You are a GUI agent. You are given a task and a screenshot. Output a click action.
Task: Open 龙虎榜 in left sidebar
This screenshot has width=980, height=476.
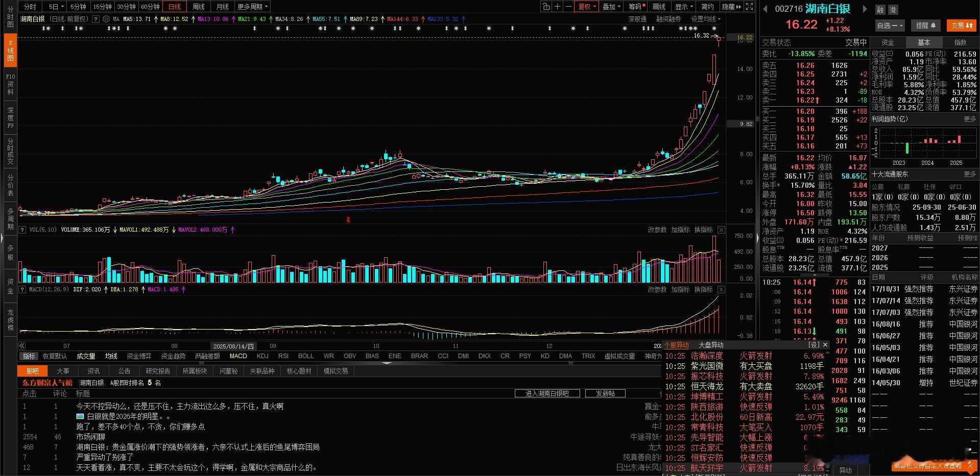click(x=10, y=320)
